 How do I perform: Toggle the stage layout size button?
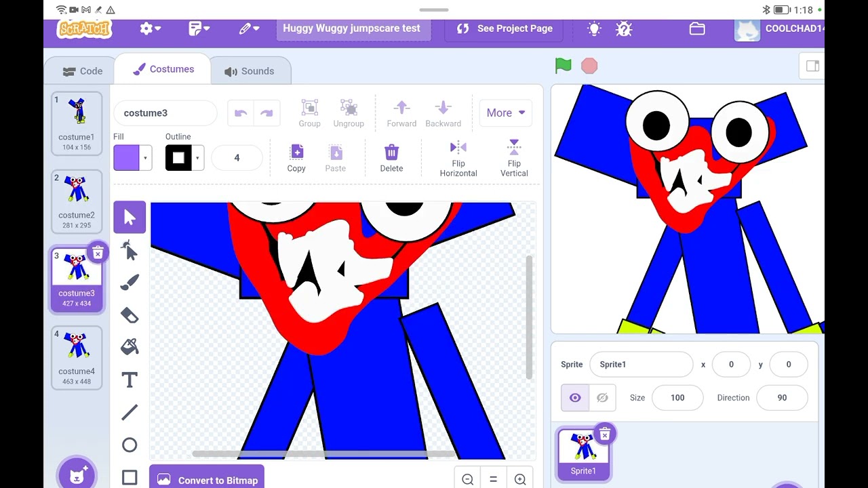[812, 66]
